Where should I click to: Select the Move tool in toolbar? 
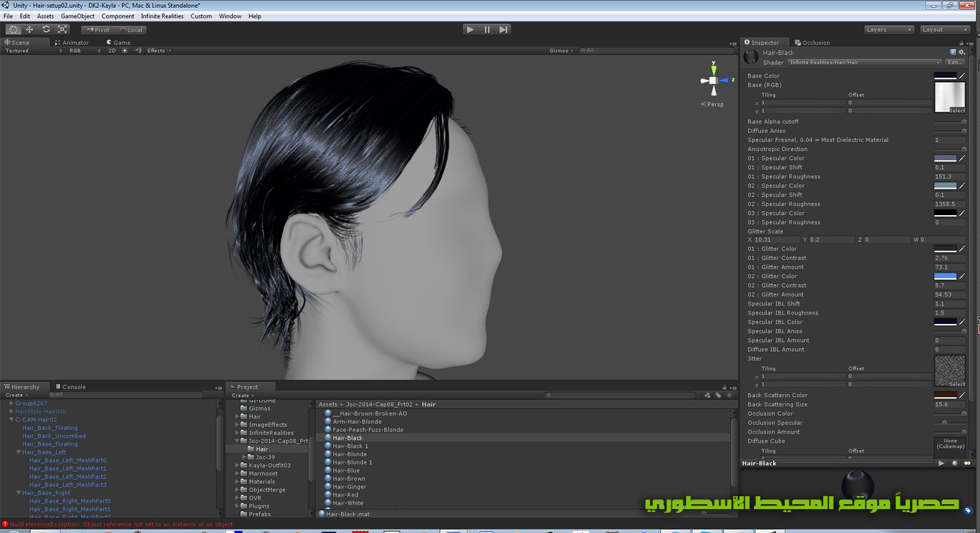(x=29, y=29)
